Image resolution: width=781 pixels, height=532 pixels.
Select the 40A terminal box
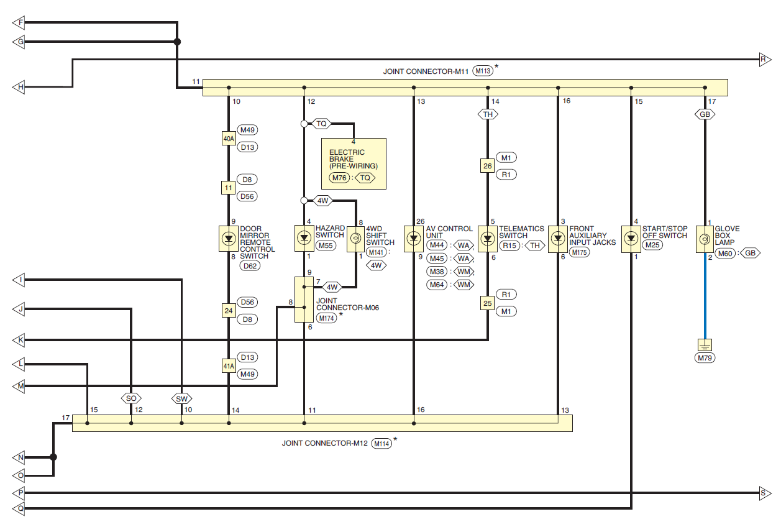pos(229,139)
